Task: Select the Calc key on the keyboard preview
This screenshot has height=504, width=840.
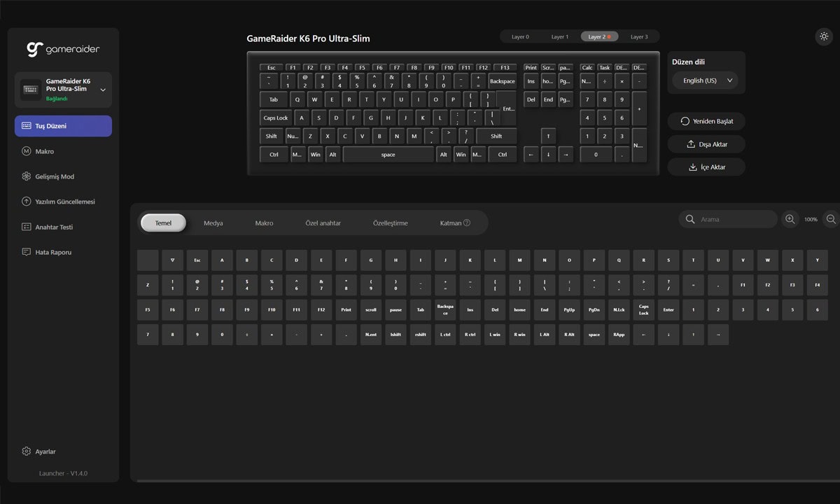Action: point(587,68)
